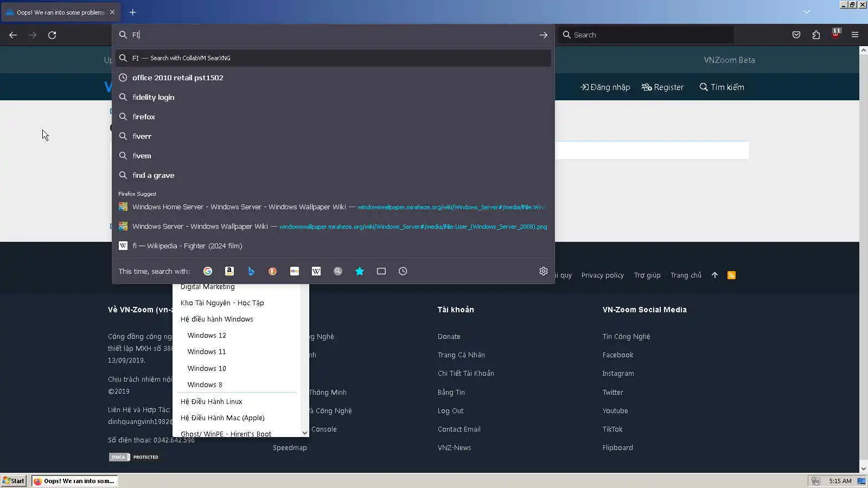
Task: Save page to Pocket
Action: 796,35
